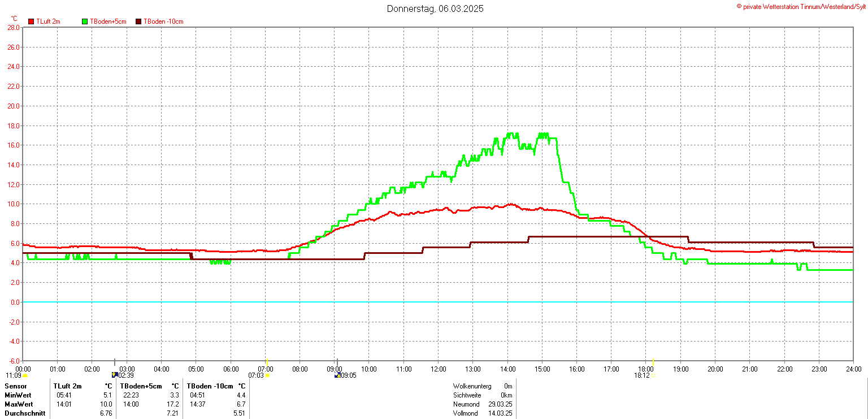The image size is (868, 419).
Task: Select the TBoden+5cm legend label
Action: (x=106, y=21)
